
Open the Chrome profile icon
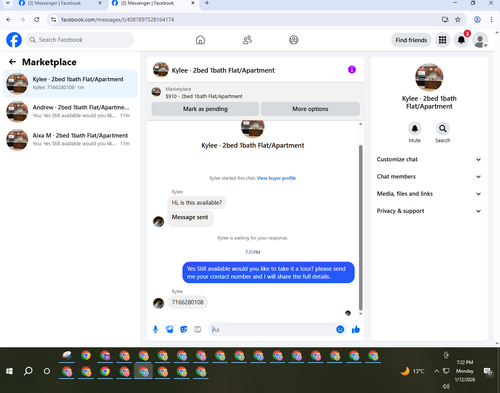point(477,20)
